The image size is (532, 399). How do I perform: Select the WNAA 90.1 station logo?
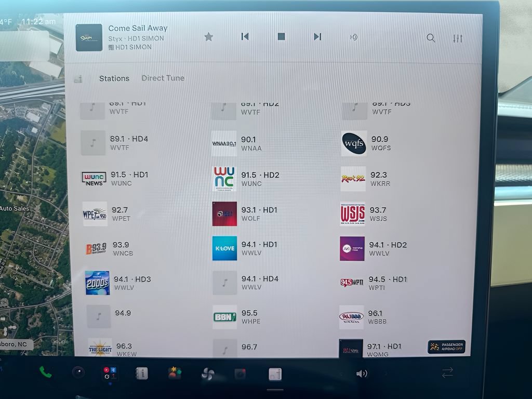(x=224, y=143)
